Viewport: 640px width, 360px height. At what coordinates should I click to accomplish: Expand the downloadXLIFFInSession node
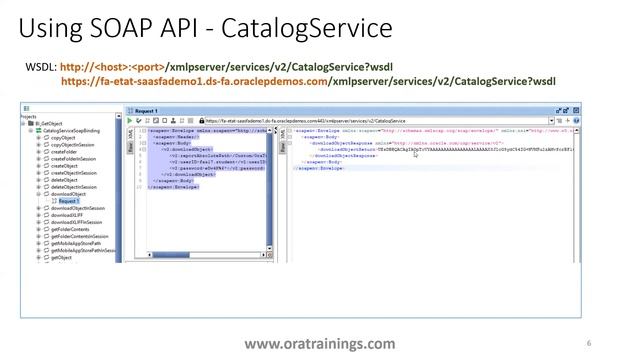point(39,222)
